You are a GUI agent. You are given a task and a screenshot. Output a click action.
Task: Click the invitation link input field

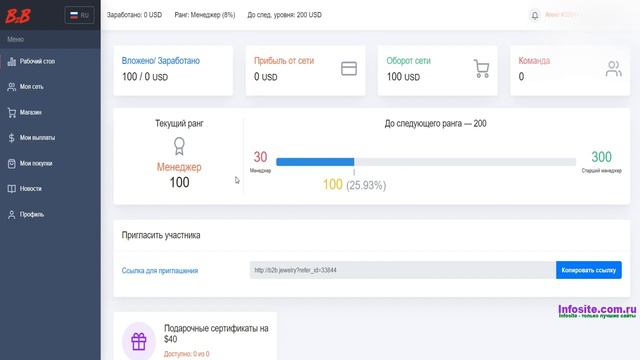[x=402, y=270]
